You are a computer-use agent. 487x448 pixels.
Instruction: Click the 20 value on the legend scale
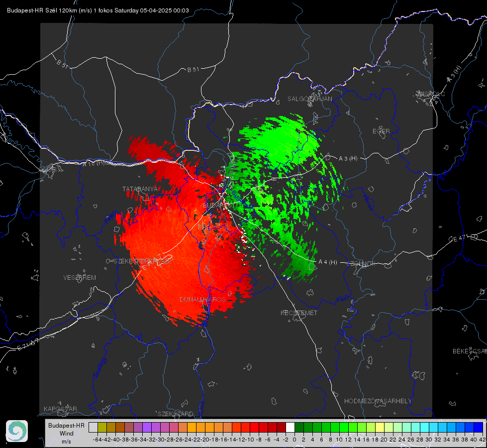(x=384, y=440)
